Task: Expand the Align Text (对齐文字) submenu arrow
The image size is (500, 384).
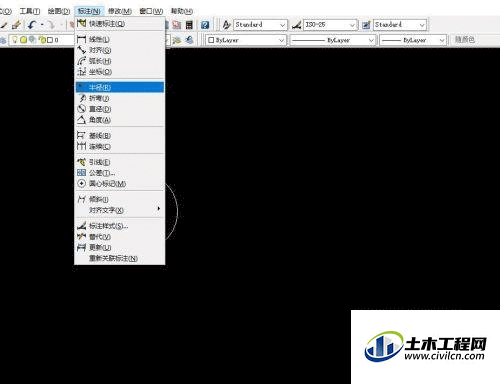Action: click(x=159, y=209)
